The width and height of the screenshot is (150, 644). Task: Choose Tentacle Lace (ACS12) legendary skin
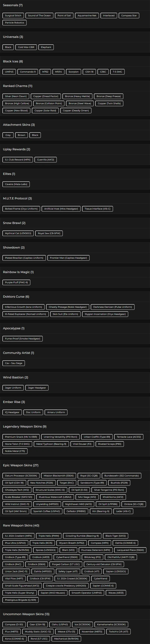pos(129,437)
